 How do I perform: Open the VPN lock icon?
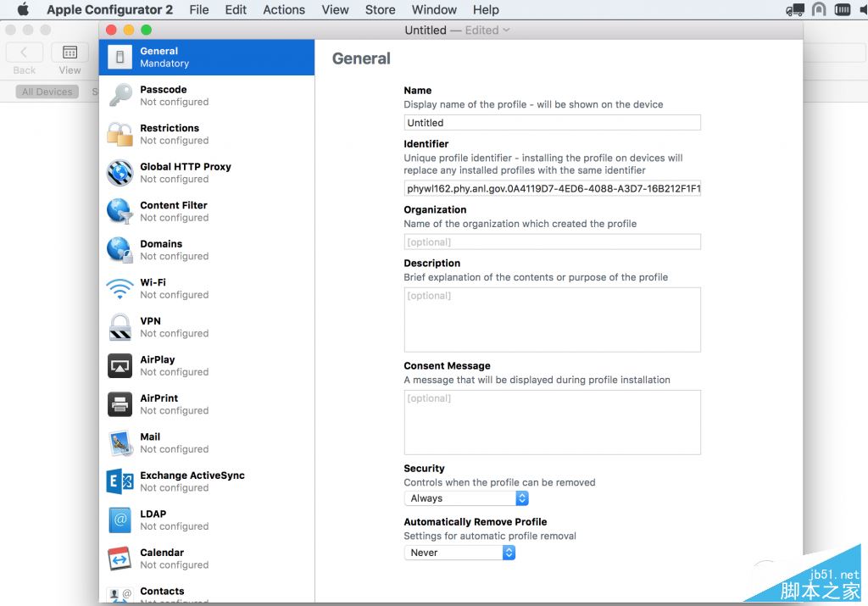point(120,327)
